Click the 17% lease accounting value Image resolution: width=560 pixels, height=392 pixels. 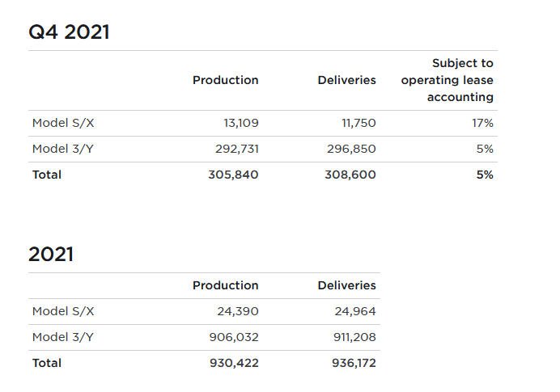[x=483, y=123]
